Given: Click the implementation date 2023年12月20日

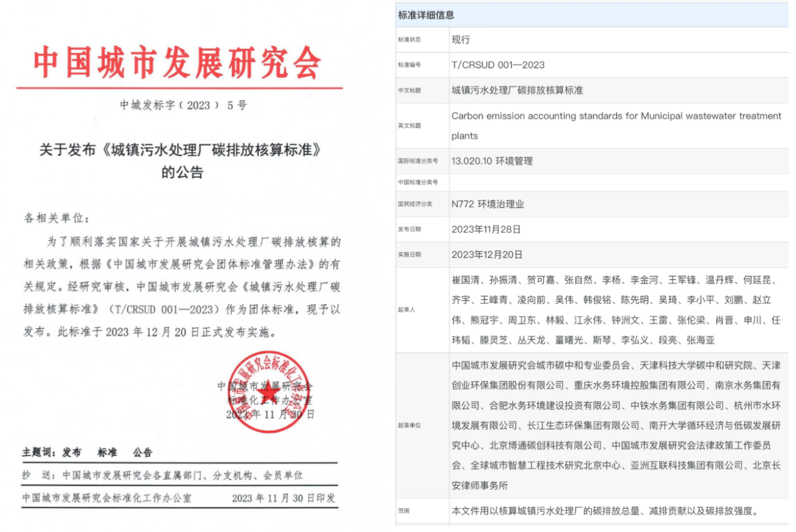Looking at the screenshot, I should [x=486, y=254].
